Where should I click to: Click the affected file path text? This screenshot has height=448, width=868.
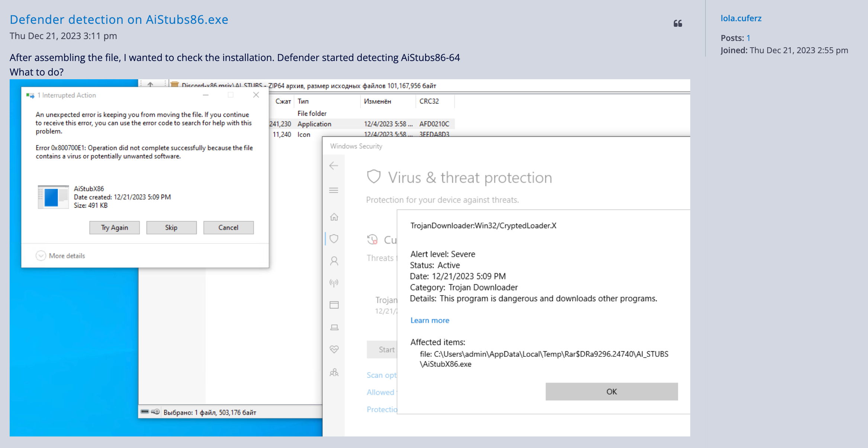(x=544, y=359)
